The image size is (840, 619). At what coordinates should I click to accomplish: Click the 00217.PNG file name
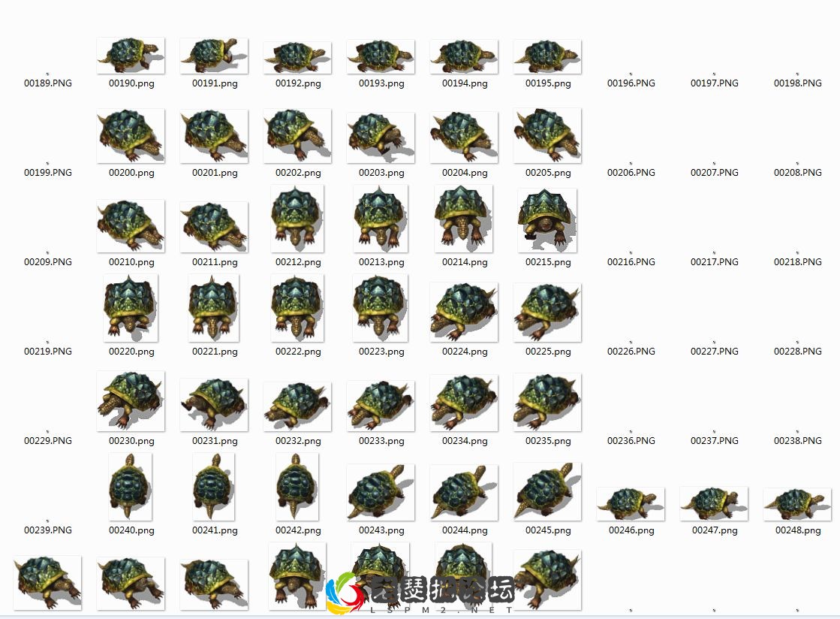tap(714, 262)
